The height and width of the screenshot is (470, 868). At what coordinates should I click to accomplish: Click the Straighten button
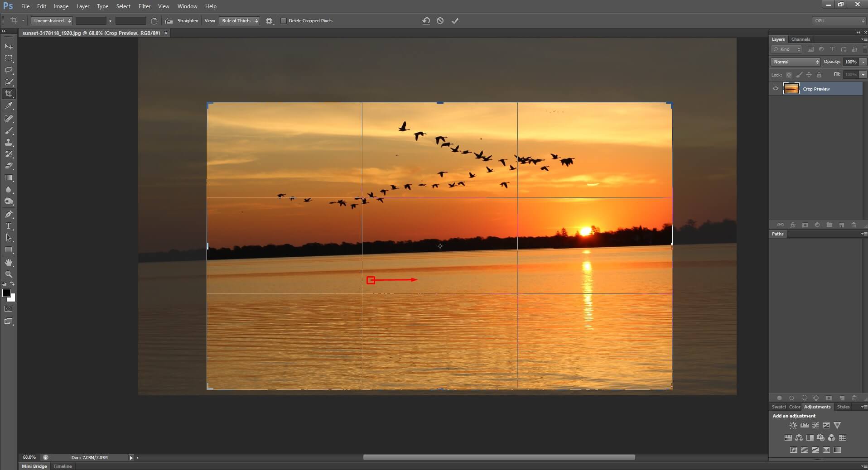[x=187, y=21]
